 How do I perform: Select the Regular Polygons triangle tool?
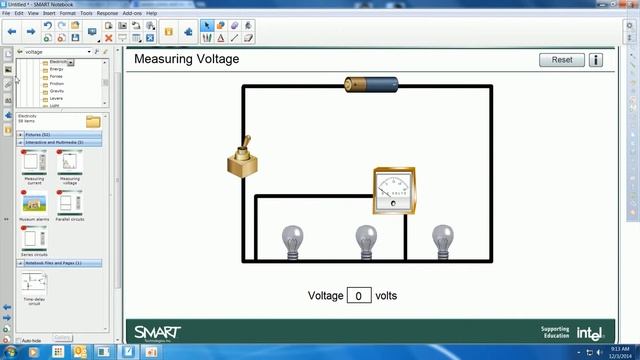[x=221, y=38]
